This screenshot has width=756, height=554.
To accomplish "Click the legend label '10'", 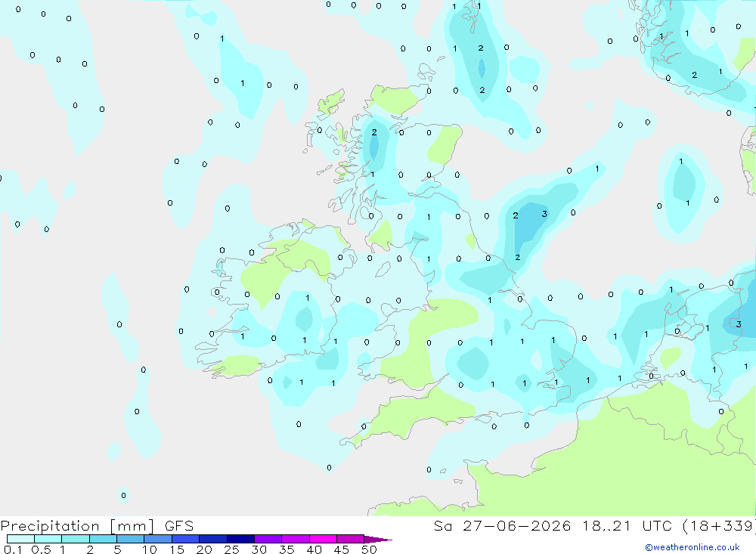I will tap(150, 549).
